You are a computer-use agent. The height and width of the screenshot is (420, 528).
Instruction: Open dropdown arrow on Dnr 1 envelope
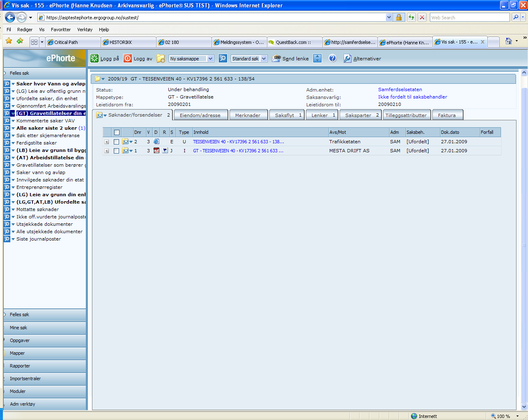click(x=131, y=151)
